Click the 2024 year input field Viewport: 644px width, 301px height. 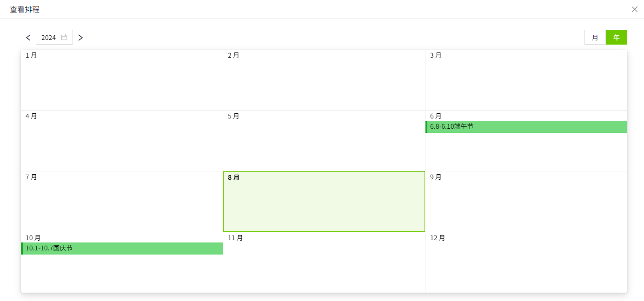coord(49,38)
